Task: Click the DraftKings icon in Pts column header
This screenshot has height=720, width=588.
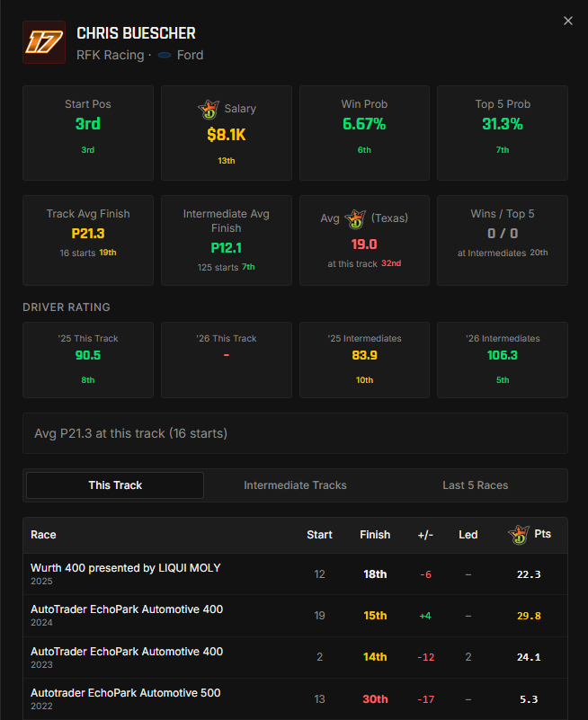Action: pos(519,535)
